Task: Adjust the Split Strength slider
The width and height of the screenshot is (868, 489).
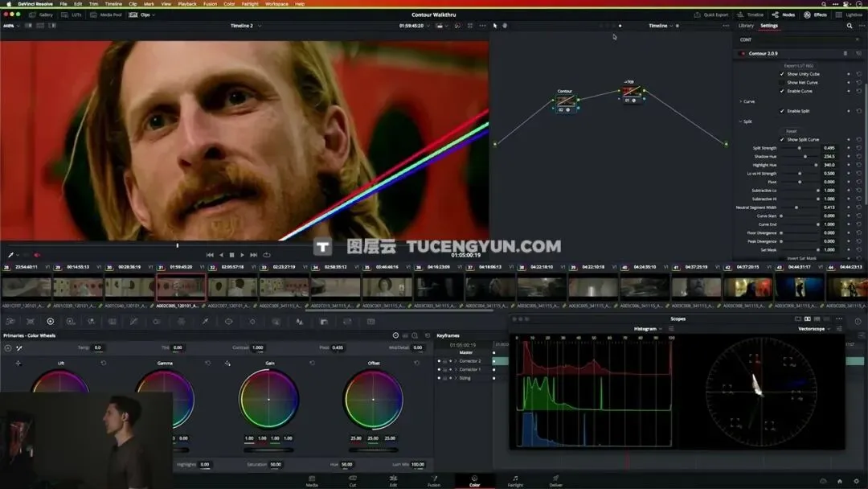Action: (800, 149)
